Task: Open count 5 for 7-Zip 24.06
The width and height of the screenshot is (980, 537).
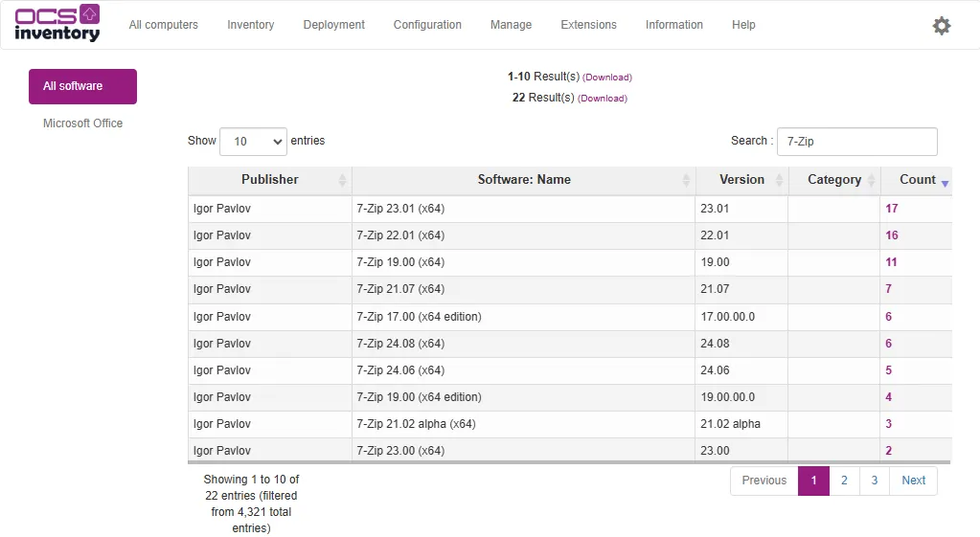Action: pos(888,370)
